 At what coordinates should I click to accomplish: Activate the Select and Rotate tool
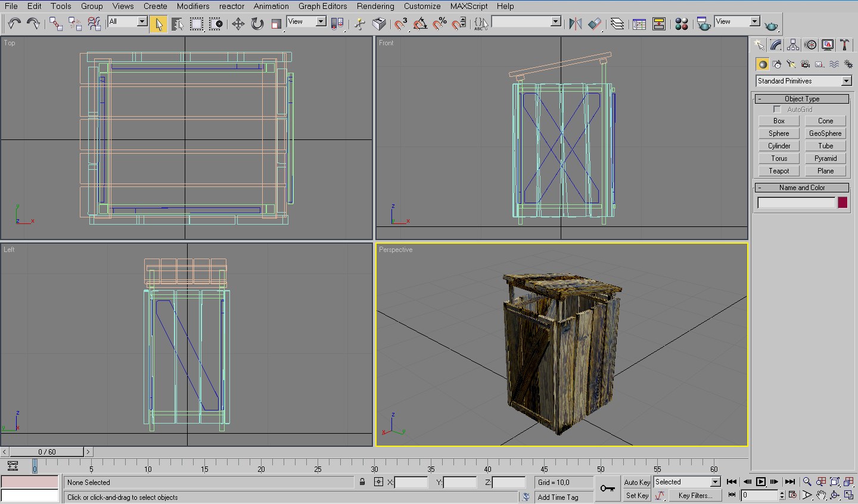[x=257, y=24]
